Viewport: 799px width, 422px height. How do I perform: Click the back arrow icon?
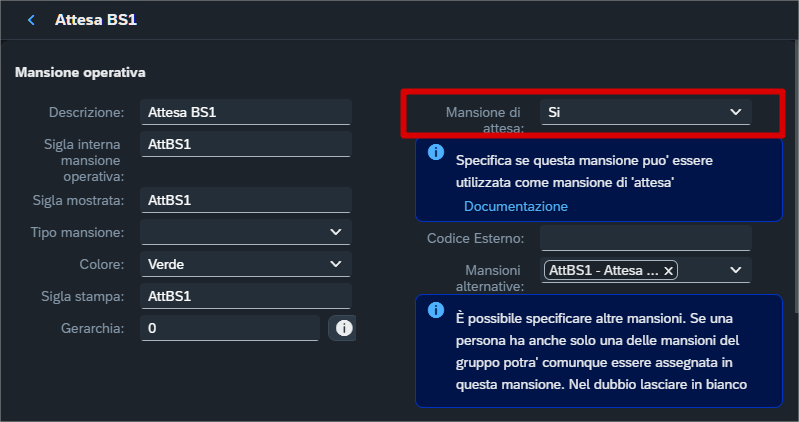[x=31, y=20]
